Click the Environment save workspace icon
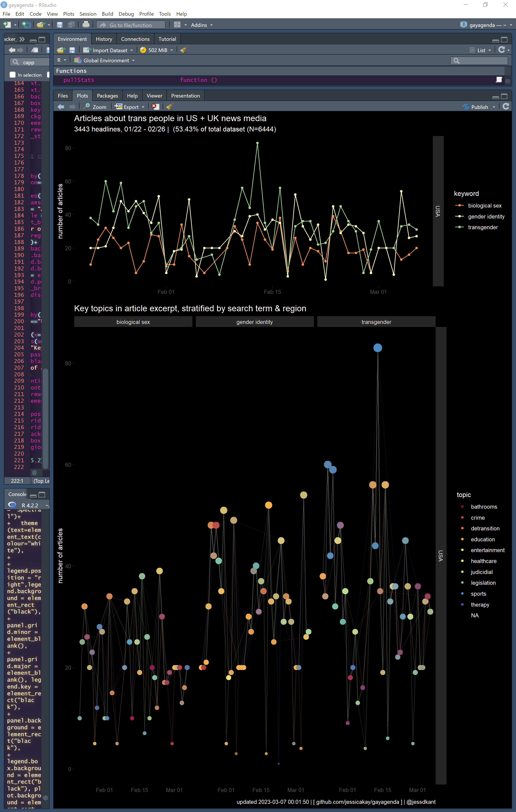The image size is (516, 812). pos(72,50)
